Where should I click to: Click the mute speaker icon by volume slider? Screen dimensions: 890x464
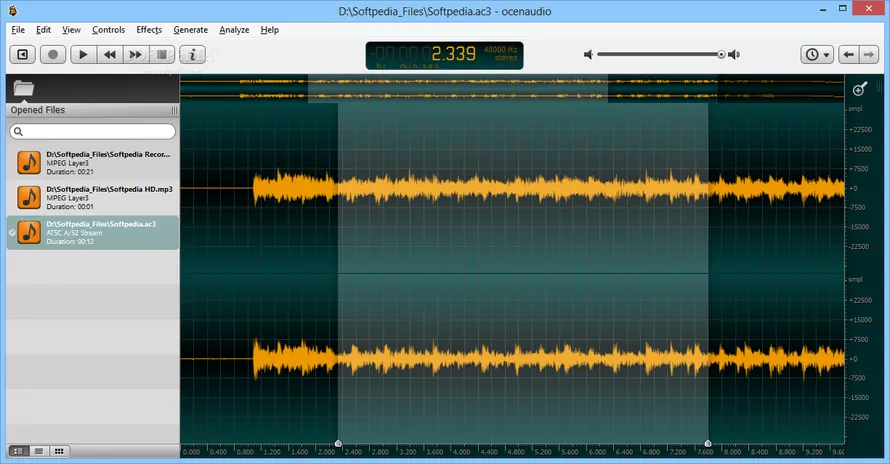click(589, 55)
